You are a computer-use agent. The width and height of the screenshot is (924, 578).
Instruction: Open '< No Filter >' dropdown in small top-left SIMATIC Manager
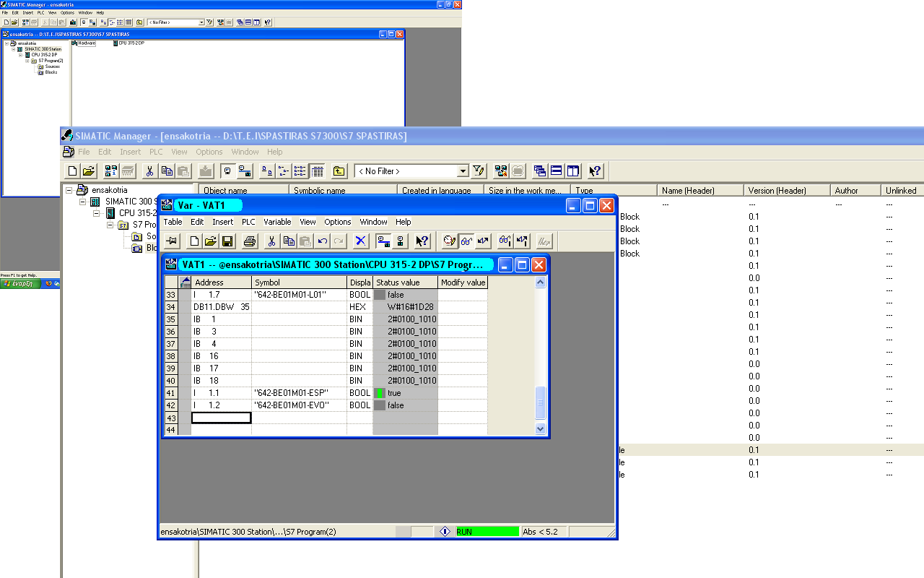click(201, 22)
